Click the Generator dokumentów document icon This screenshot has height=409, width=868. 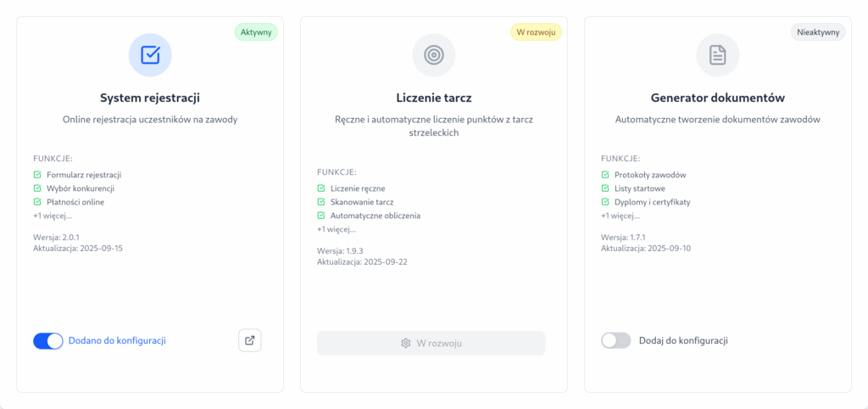(717, 55)
